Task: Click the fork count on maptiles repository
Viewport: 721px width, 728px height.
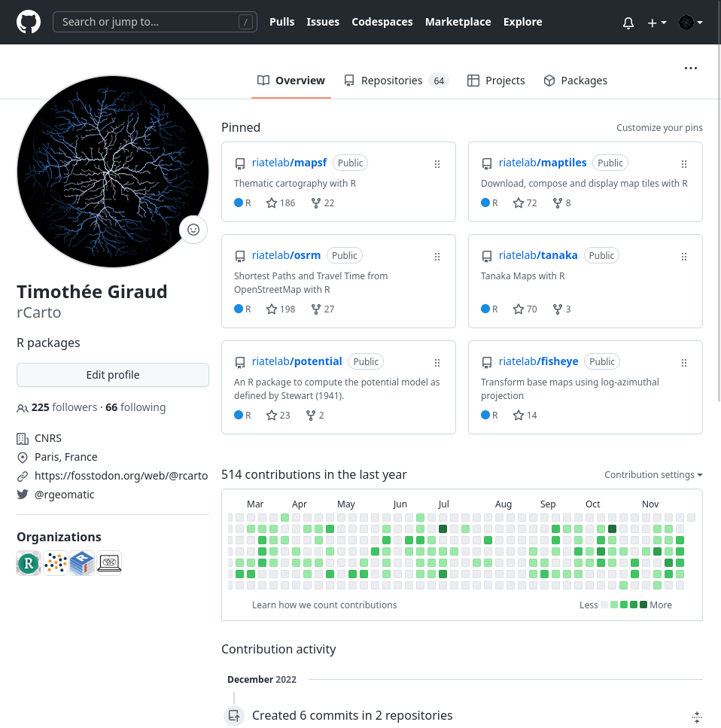Action: (x=561, y=203)
